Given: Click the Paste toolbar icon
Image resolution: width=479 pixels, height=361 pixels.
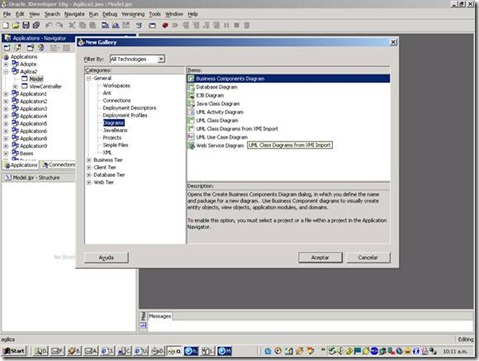Looking at the screenshot, I should (93, 25).
